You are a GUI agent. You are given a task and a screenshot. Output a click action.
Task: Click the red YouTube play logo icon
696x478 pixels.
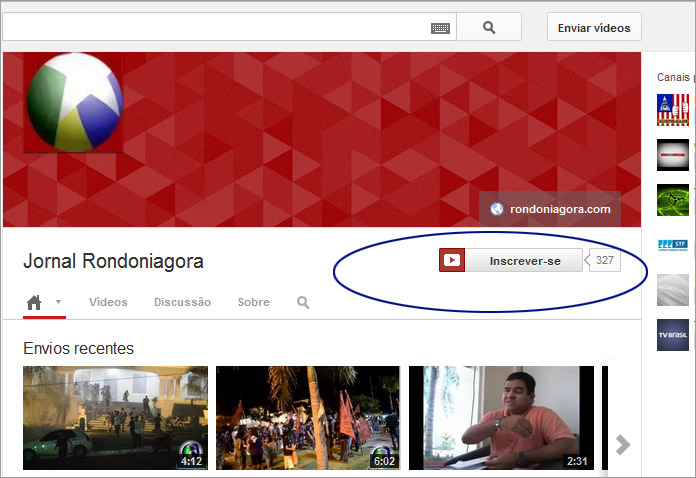click(x=452, y=260)
